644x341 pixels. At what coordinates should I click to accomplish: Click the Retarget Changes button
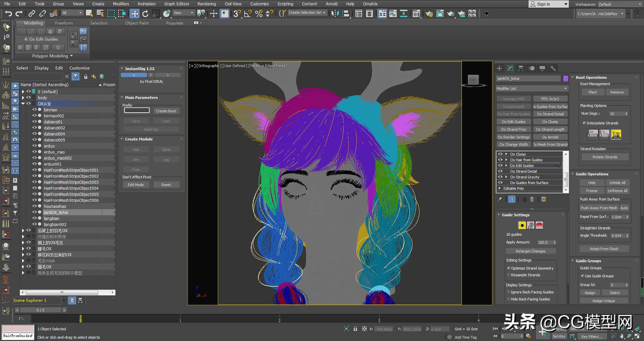(531, 251)
